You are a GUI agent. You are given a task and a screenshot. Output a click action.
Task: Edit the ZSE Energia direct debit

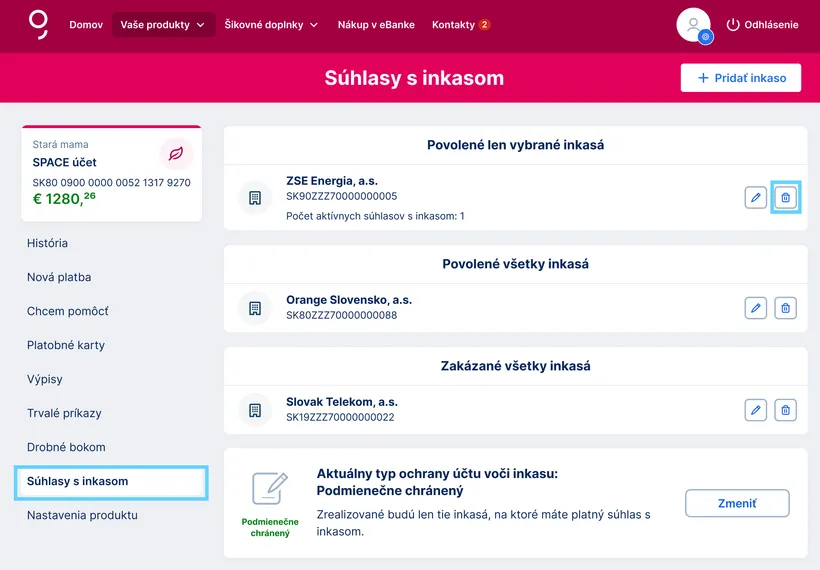tap(756, 197)
